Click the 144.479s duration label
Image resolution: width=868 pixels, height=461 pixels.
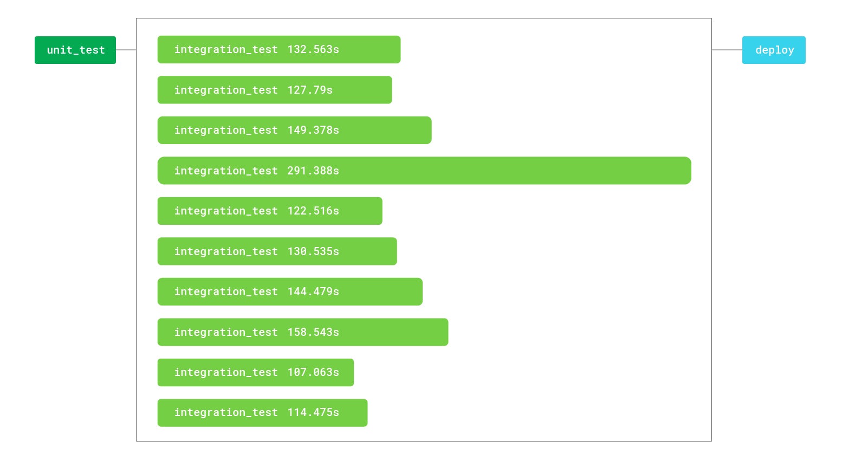click(313, 291)
